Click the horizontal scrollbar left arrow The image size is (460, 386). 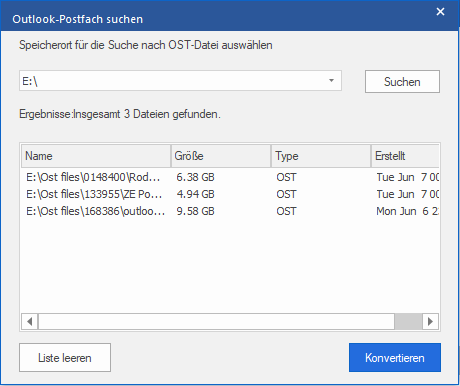click(x=30, y=322)
